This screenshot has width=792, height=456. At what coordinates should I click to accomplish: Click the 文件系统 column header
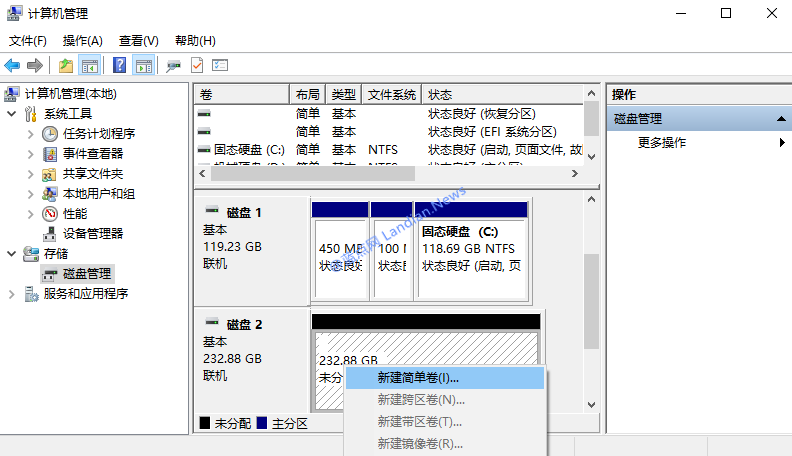[x=391, y=94]
